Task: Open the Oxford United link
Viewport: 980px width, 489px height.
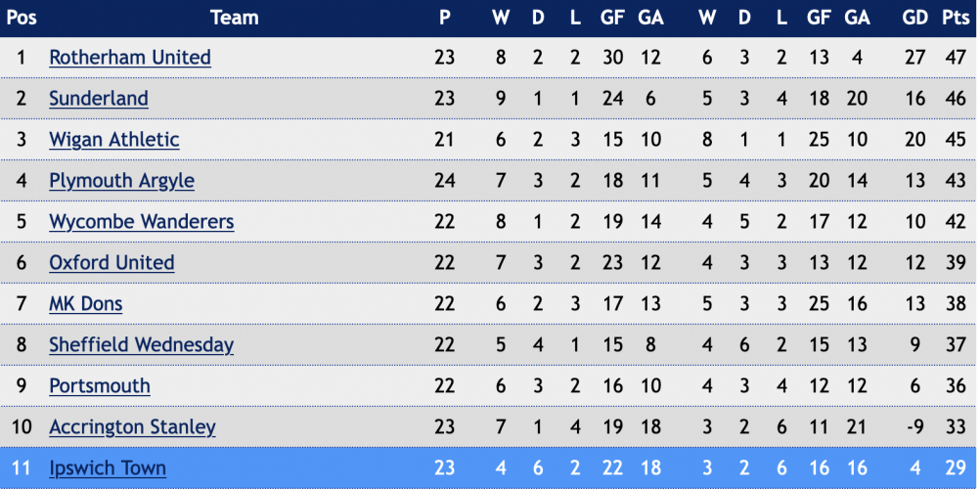Action: pos(111,263)
